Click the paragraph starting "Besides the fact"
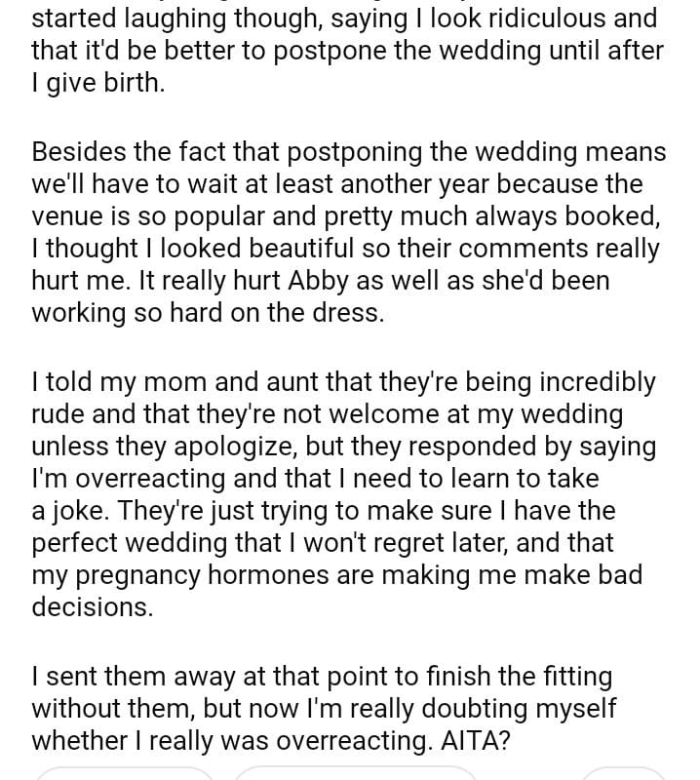 click(347, 232)
